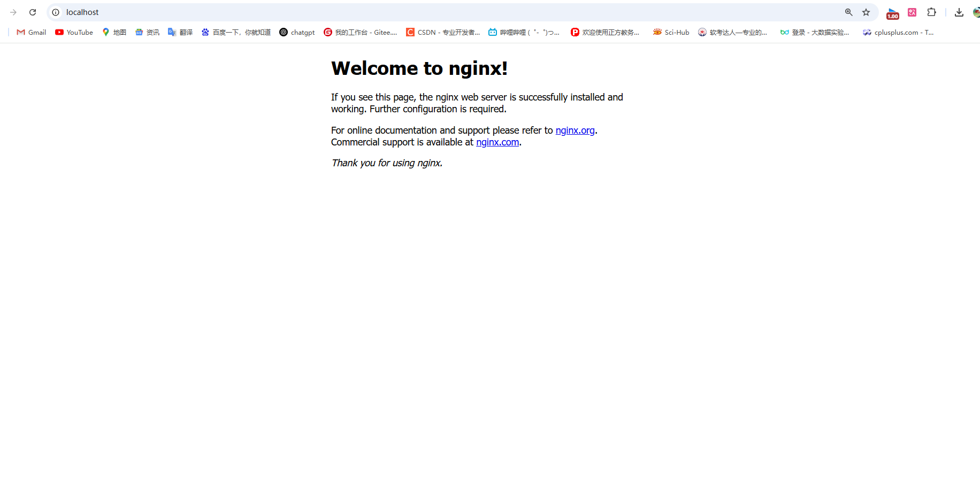Open the Gmail bookmark
This screenshot has width=980, height=485.
32,32
